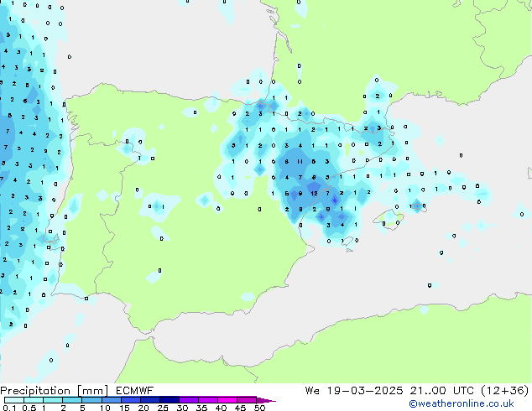Click the 1–2 mm legend color box
The image size is (532, 411).
53,400
